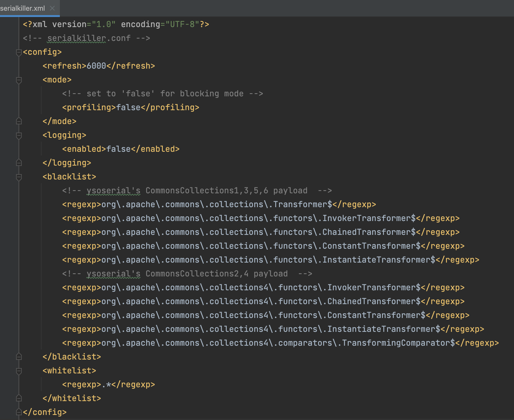Click the profiling false line

pos(131,107)
